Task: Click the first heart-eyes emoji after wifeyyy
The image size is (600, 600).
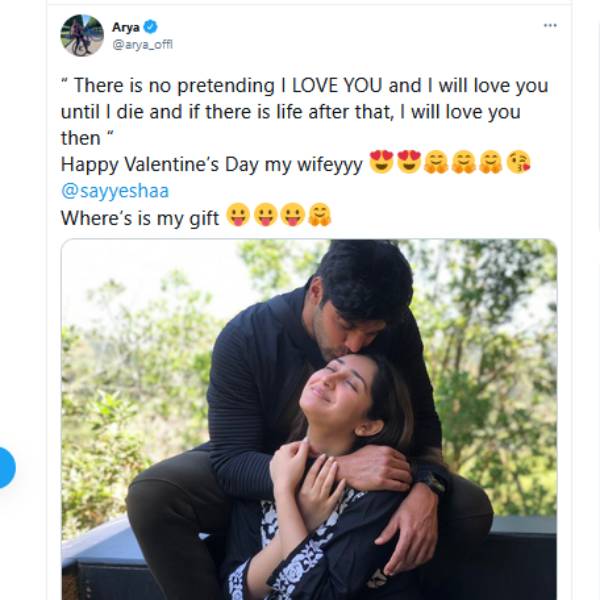Action: (x=381, y=163)
